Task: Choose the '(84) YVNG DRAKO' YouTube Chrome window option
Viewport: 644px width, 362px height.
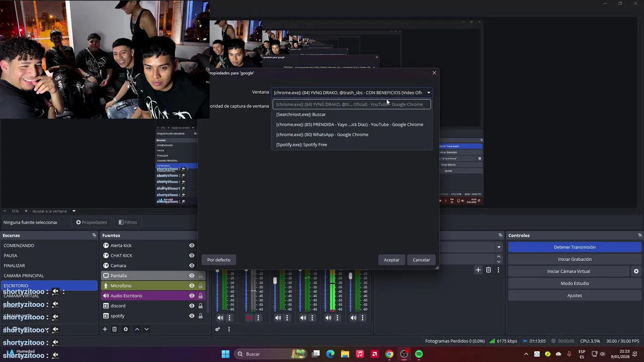Action: click(x=352, y=104)
